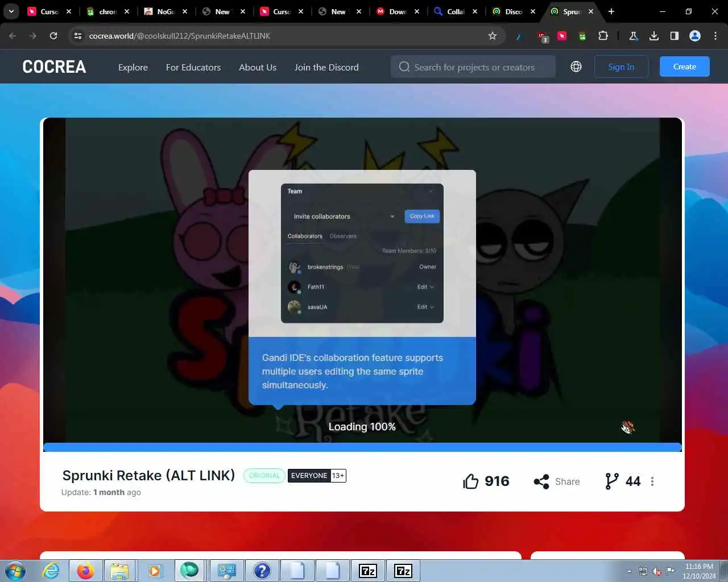Click the blue Create button
The width and height of the screenshot is (728, 582).
click(685, 66)
